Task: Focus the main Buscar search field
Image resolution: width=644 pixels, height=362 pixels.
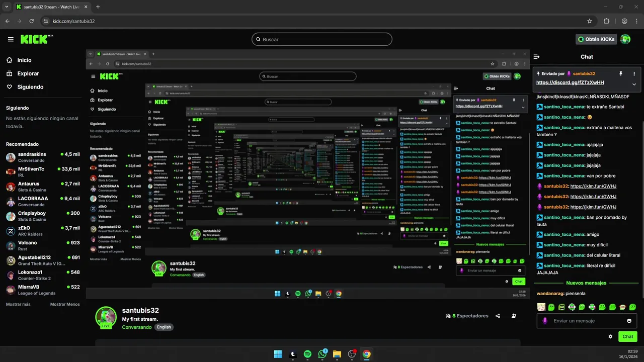Action: 322,39
